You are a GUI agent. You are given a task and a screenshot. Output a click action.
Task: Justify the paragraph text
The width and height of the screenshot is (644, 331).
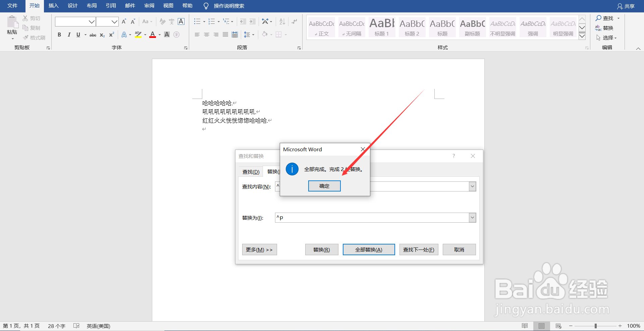pos(225,35)
